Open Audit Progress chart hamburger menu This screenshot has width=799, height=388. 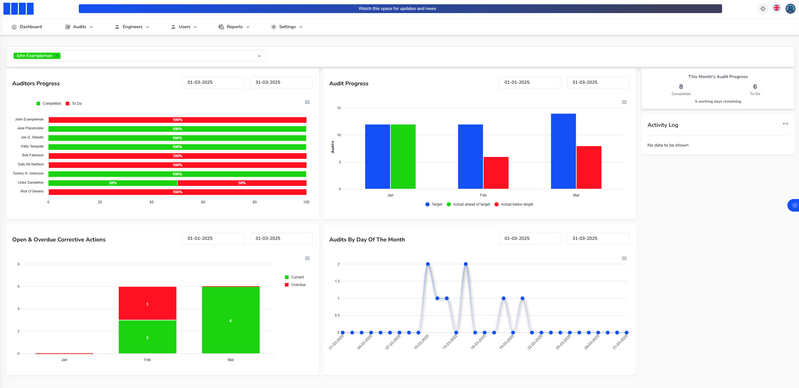(x=624, y=102)
